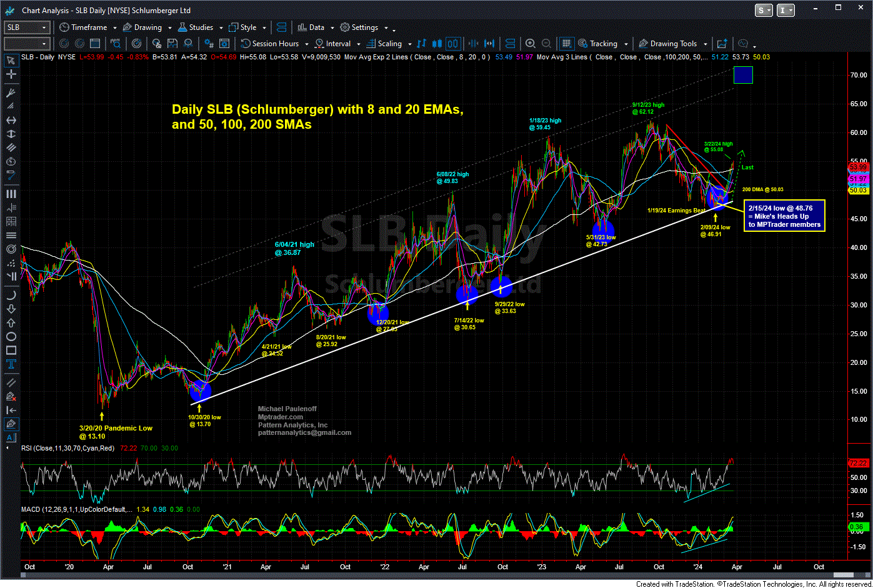The width and height of the screenshot is (873, 588).
Task: Select the vertical double-arrow tool
Action: coord(11,134)
